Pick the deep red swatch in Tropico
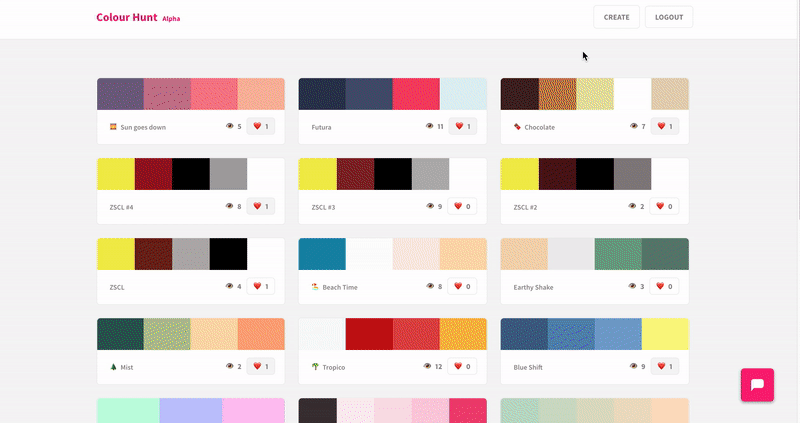The width and height of the screenshot is (800, 423). 369,334
